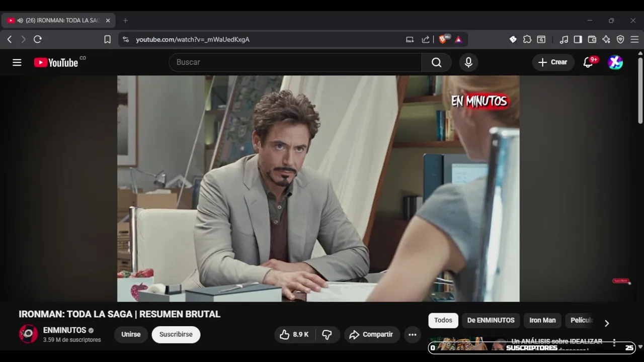Bookmark this page with the bookmark icon

(107, 39)
